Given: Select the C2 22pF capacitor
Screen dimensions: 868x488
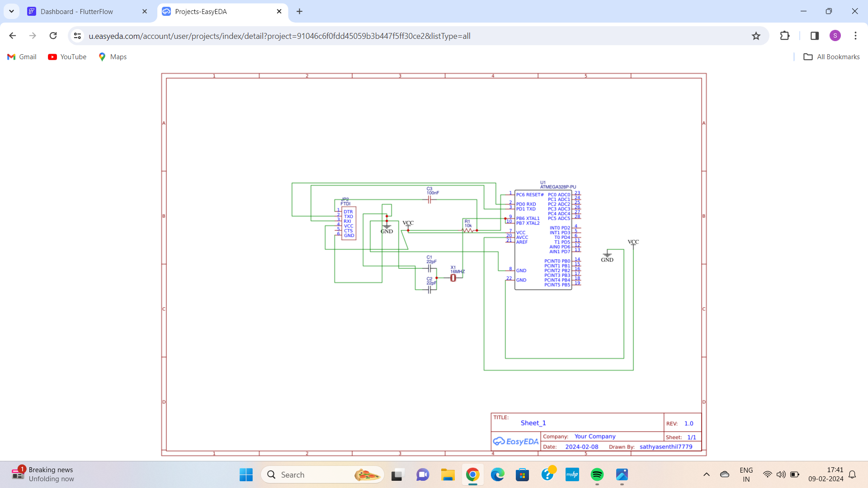Looking at the screenshot, I should point(429,290).
